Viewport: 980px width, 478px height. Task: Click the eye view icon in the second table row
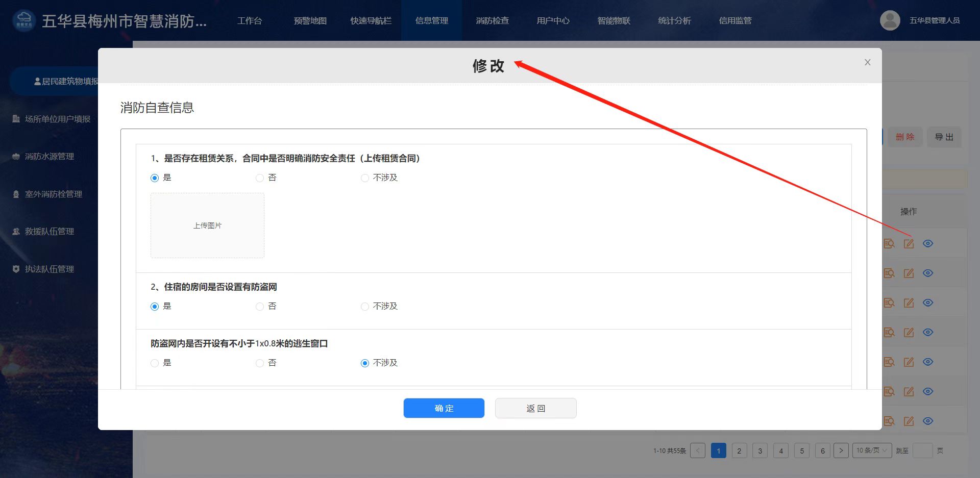tap(928, 273)
